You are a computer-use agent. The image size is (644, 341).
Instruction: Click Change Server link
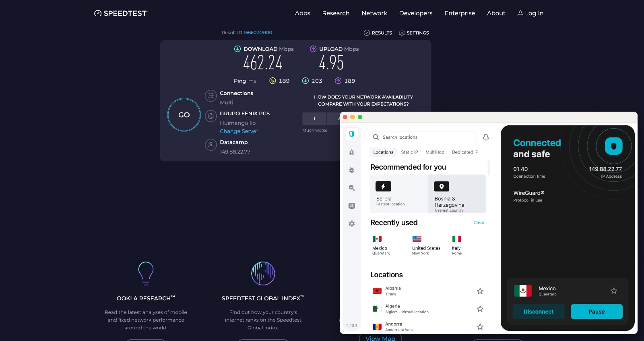[239, 131]
